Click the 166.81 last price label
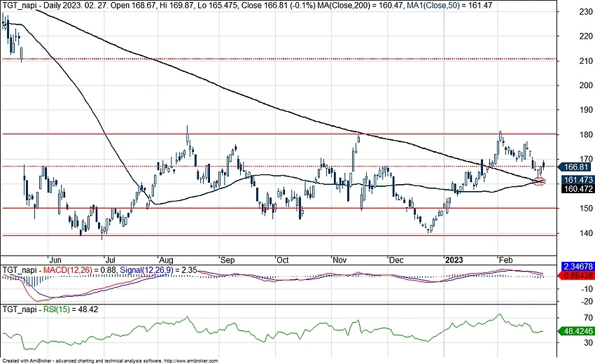This screenshot has height=364, width=595. pyautogui.click(x=576, y=167)
